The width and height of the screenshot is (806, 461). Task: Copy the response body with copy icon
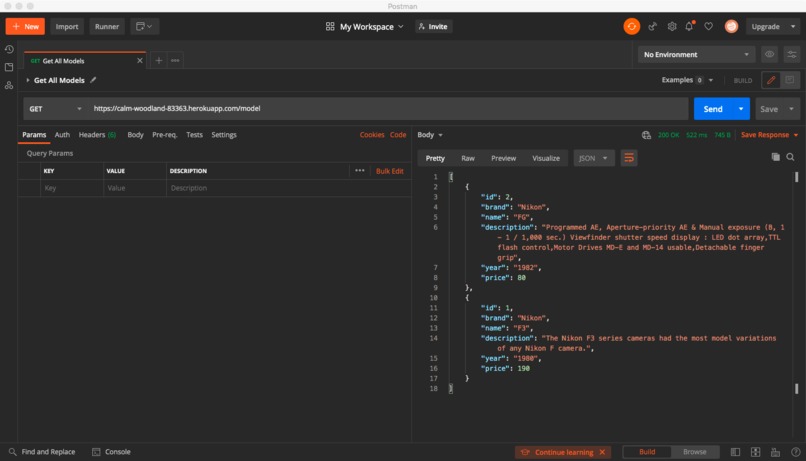click(775, 157)
